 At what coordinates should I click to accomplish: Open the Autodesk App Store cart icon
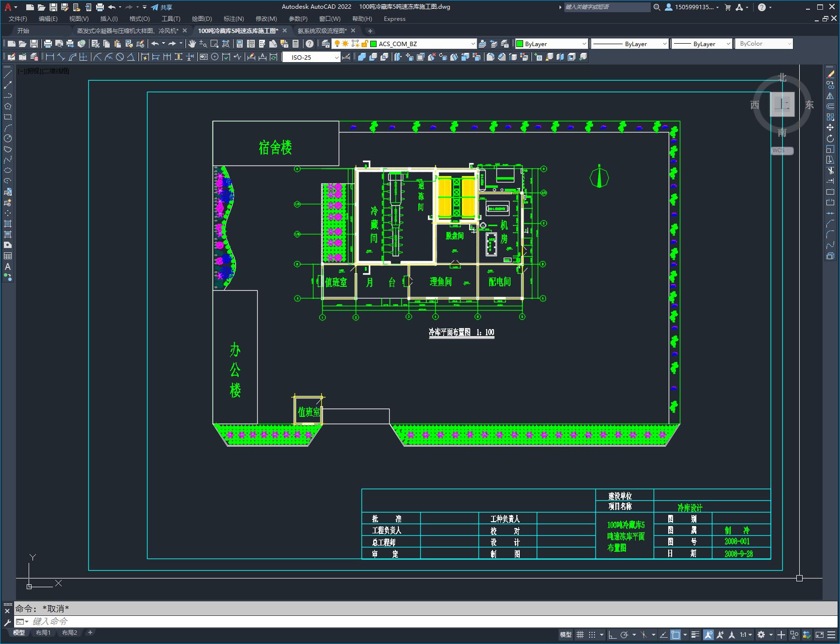[x=727, y=7]
